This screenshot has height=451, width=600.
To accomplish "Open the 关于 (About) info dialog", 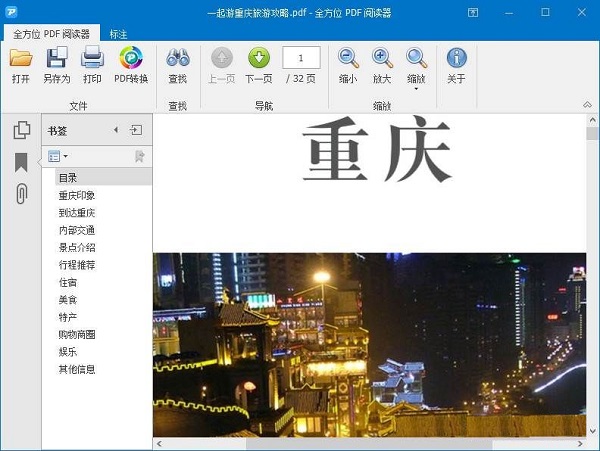I will point(456,58).
